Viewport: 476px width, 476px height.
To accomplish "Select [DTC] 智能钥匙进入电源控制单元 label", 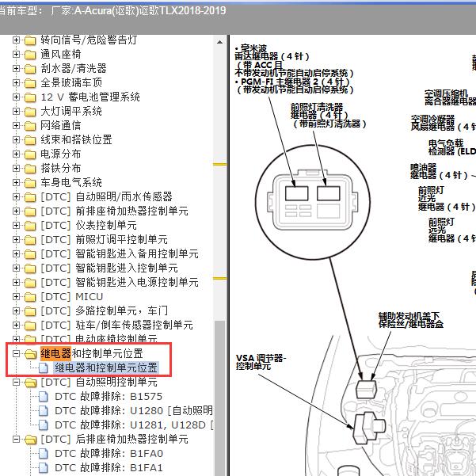I will coord(120,283).
